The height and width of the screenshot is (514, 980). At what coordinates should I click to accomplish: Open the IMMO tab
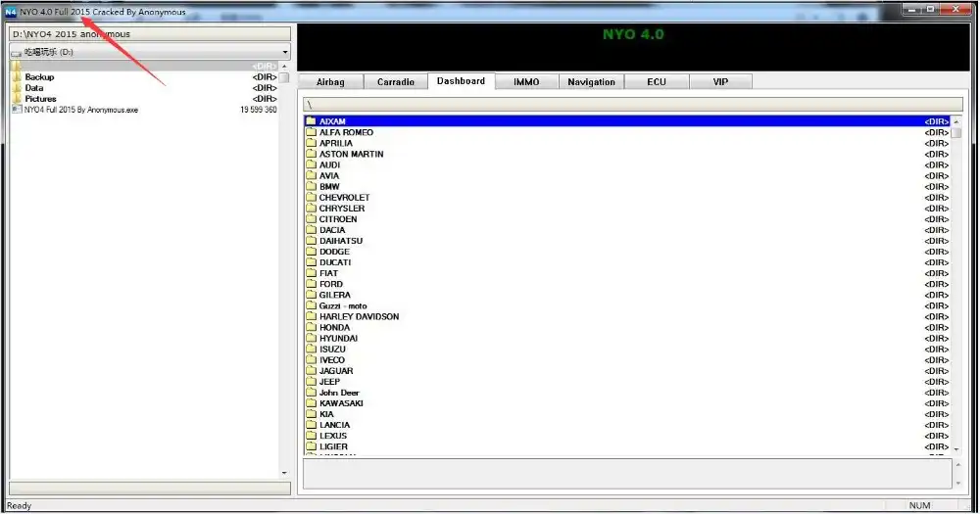pyautogui.click(x=526, y=82)
